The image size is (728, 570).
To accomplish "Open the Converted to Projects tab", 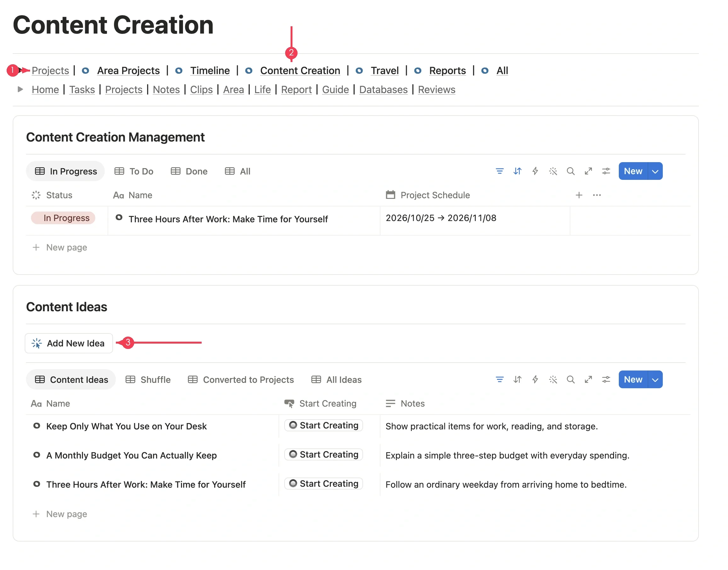I will click(241, 380).
